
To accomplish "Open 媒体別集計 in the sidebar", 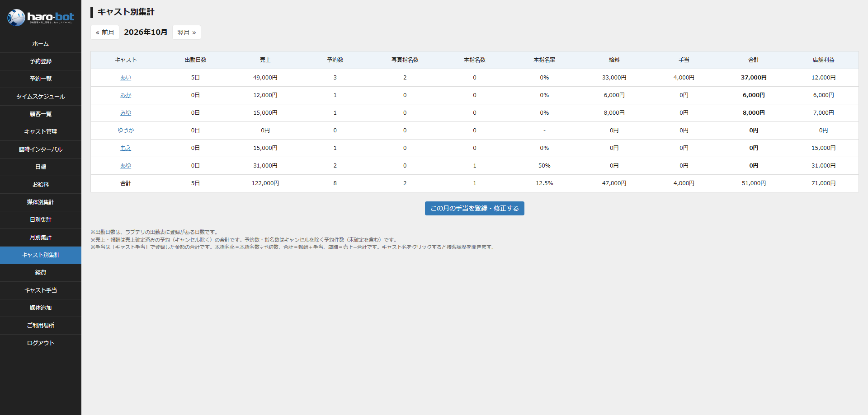I will 41,202.
